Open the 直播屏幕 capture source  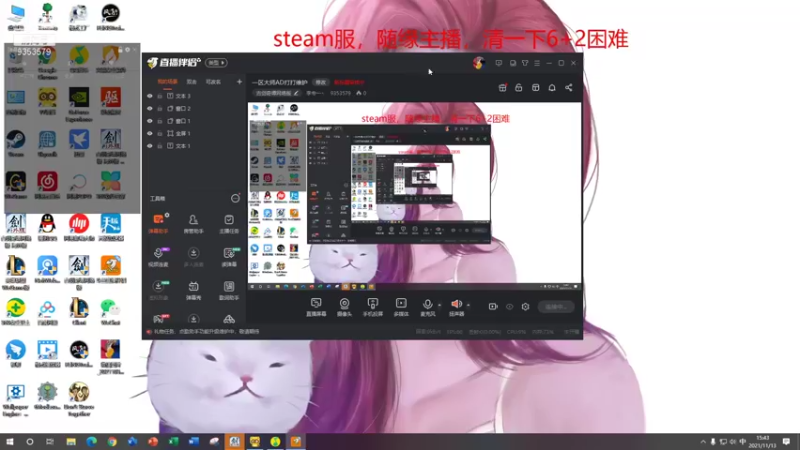point(316,307)
